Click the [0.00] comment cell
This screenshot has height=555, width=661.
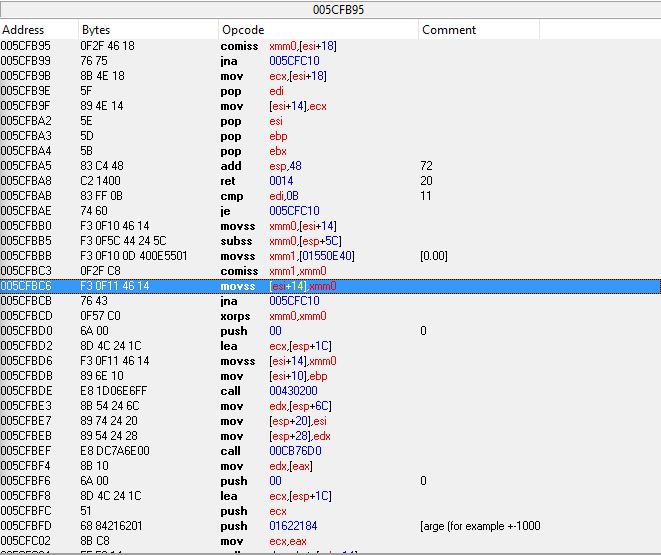click(435, 256)
